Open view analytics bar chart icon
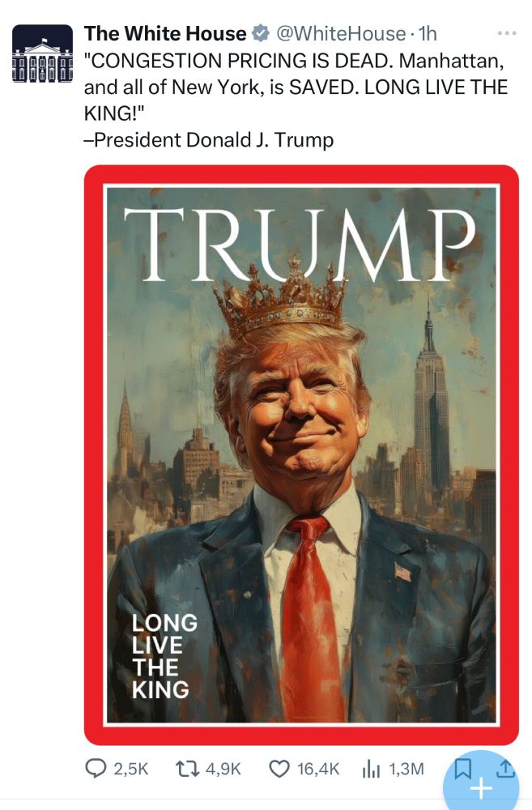532x810 pixels. pyautogui.click(x=371, y=769)
